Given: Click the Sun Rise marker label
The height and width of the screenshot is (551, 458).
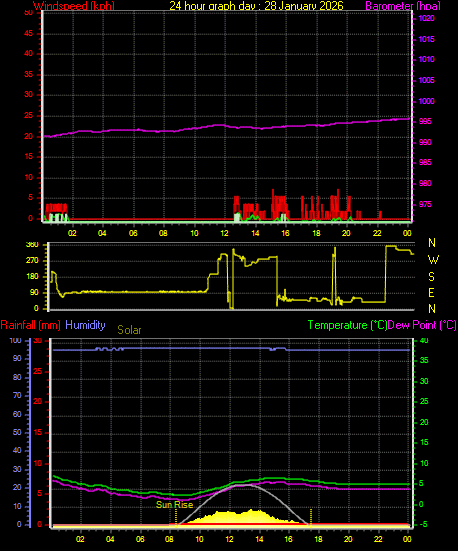Looking at the screenshot, I should [x=175, y=505].
